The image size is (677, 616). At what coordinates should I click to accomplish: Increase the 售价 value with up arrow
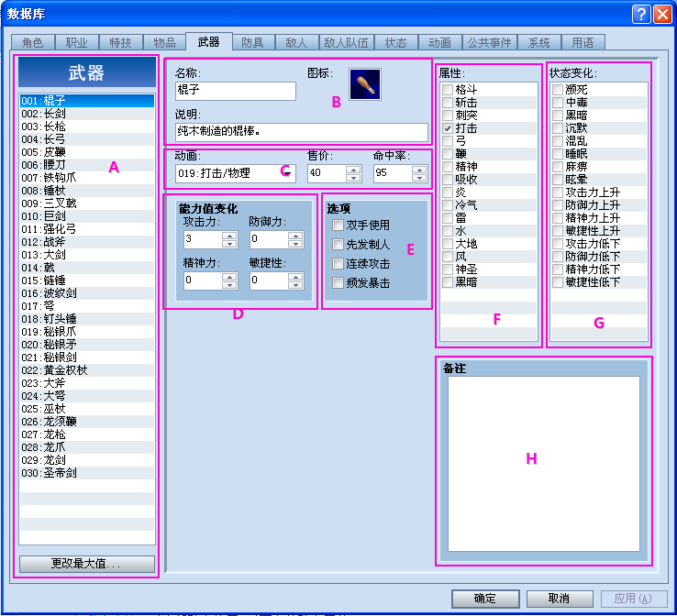(x=353, y=169)
